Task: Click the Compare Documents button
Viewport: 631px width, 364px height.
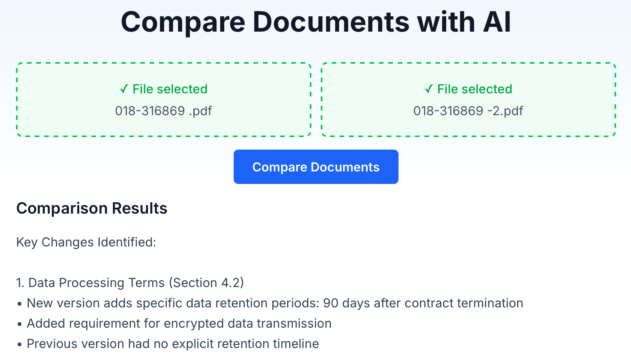Action: coord(316,167)
